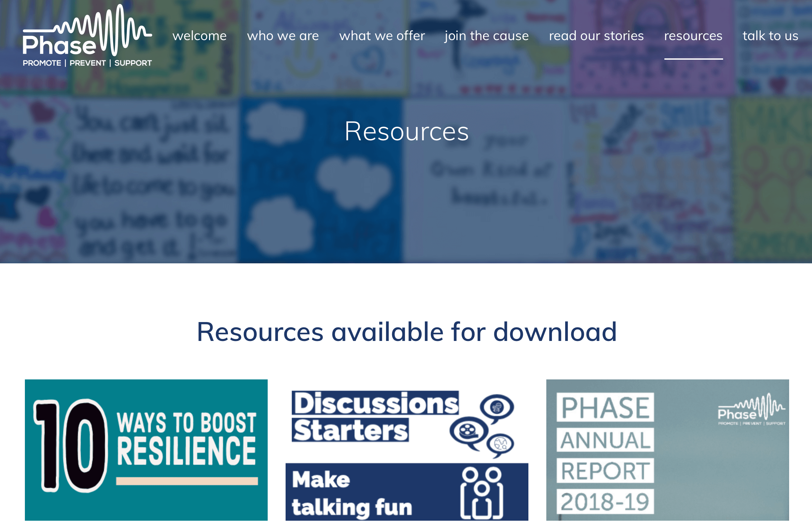Viewport: 812px width, 528px height.
Task: Click the top speech bubble icon
Action: click(x=497, y=408)
